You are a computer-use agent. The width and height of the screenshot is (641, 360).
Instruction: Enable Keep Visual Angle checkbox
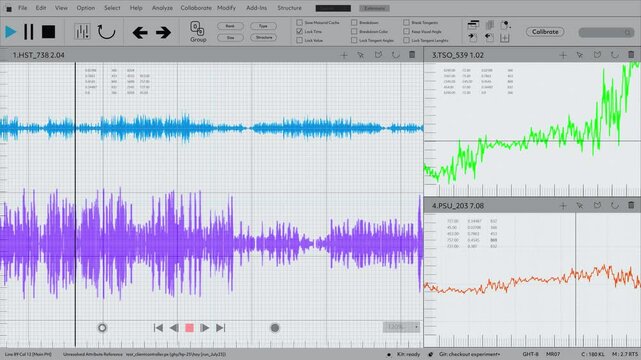[406, 31]
